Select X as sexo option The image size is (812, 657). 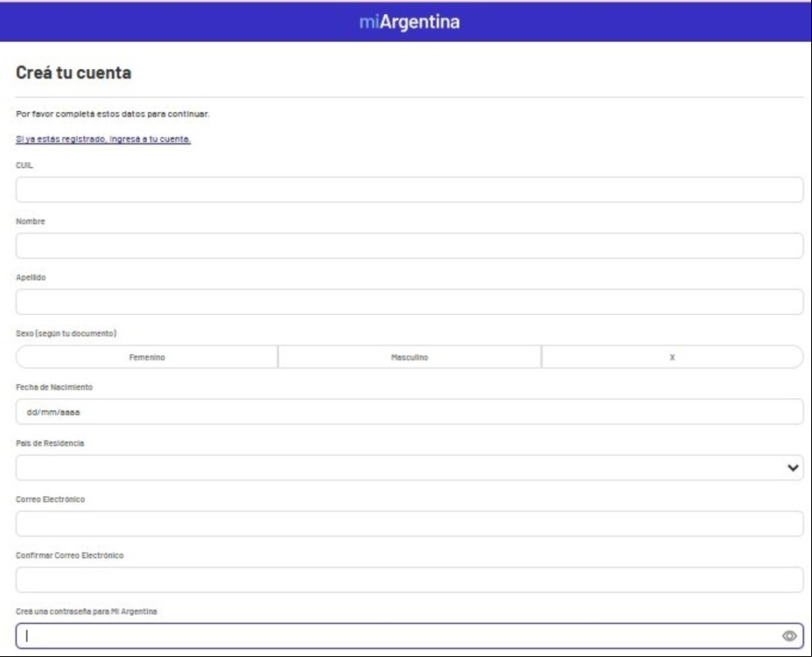click(672, 357)
